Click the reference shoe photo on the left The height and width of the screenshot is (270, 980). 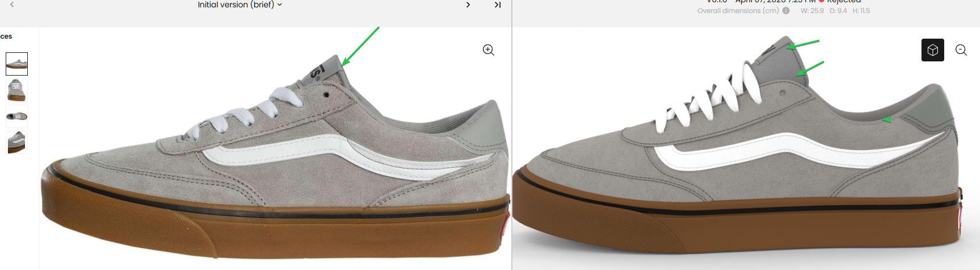pos(276,156)
